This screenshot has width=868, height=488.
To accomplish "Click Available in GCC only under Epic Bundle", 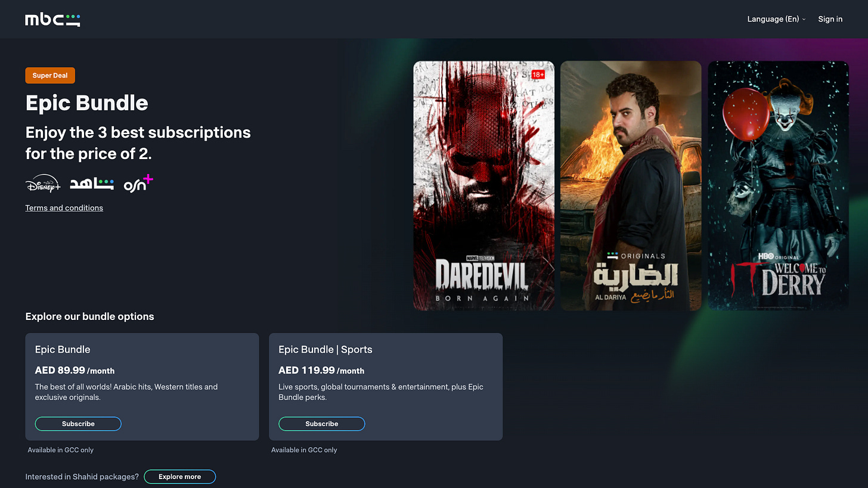I will [x=61, y=450].
